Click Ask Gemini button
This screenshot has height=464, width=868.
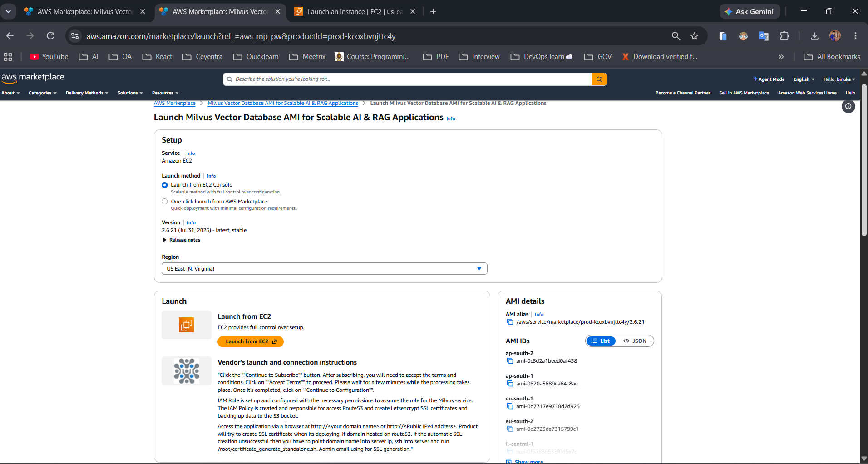click(x=750, y=11)
